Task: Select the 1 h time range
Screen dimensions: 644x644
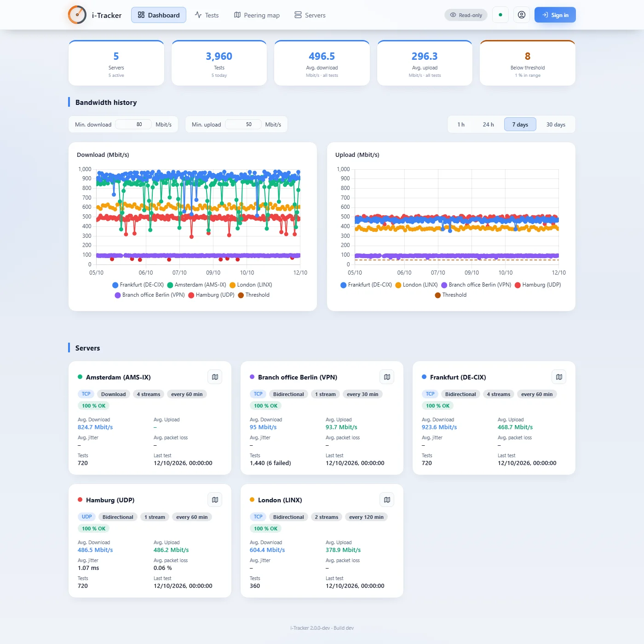Action: click(x=461, y=125)
